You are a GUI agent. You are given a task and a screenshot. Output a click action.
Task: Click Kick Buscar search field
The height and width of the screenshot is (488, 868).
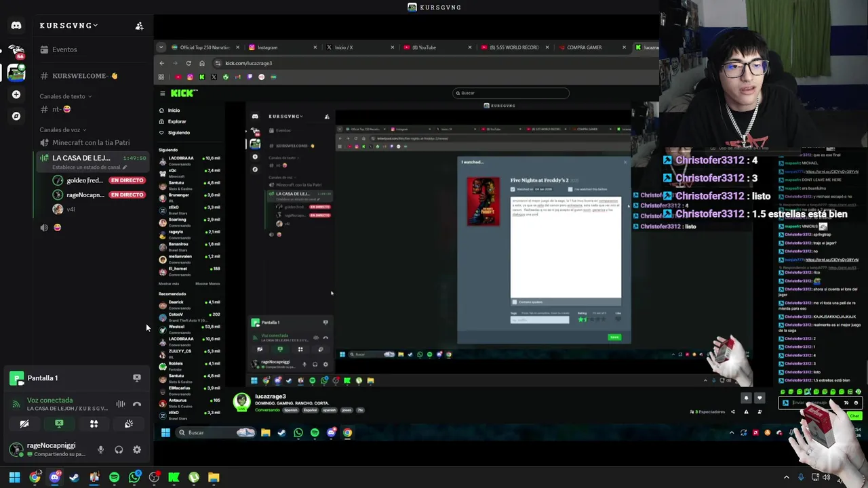(511, 93)
